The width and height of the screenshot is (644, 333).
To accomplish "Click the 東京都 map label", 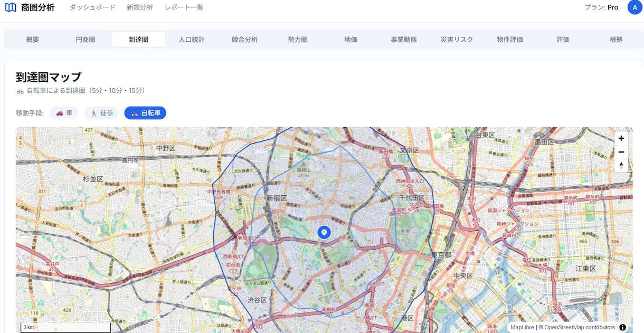I will click(441, 255).
